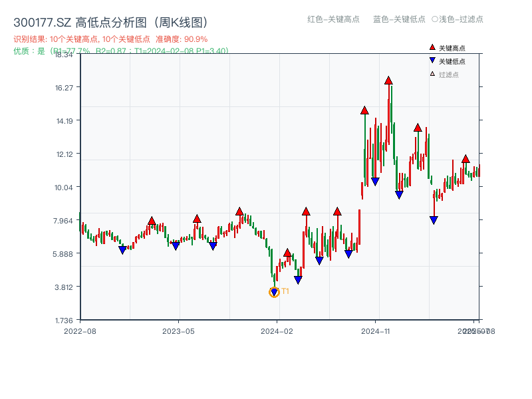Select the blue key-low marker around 2023-08
532x399 pixels.
(213, 246)
